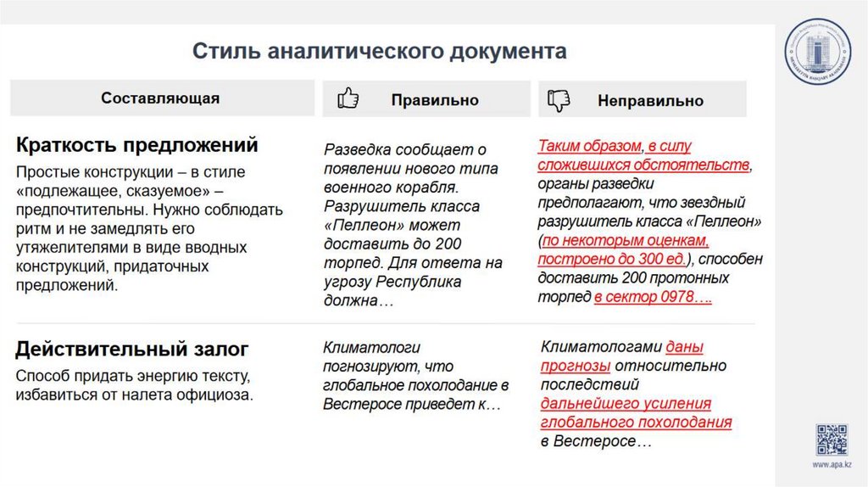Click the slide title Стиль аналитического документа
The height and width of the screenshot is (487, 868).
379,51
